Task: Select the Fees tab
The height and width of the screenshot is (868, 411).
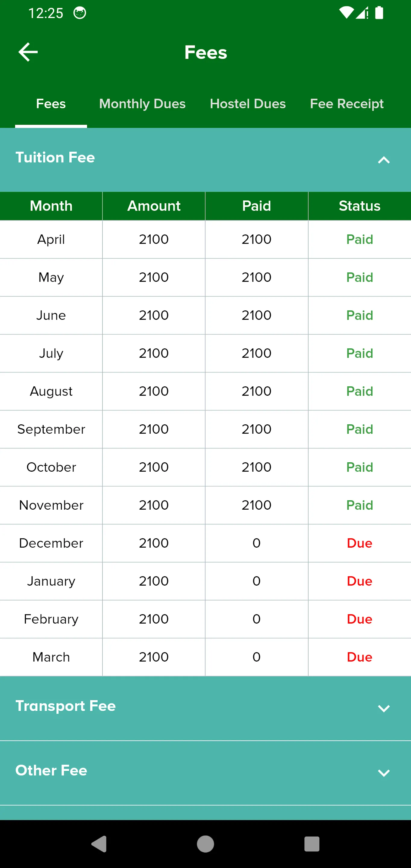Action: [51, 104]
